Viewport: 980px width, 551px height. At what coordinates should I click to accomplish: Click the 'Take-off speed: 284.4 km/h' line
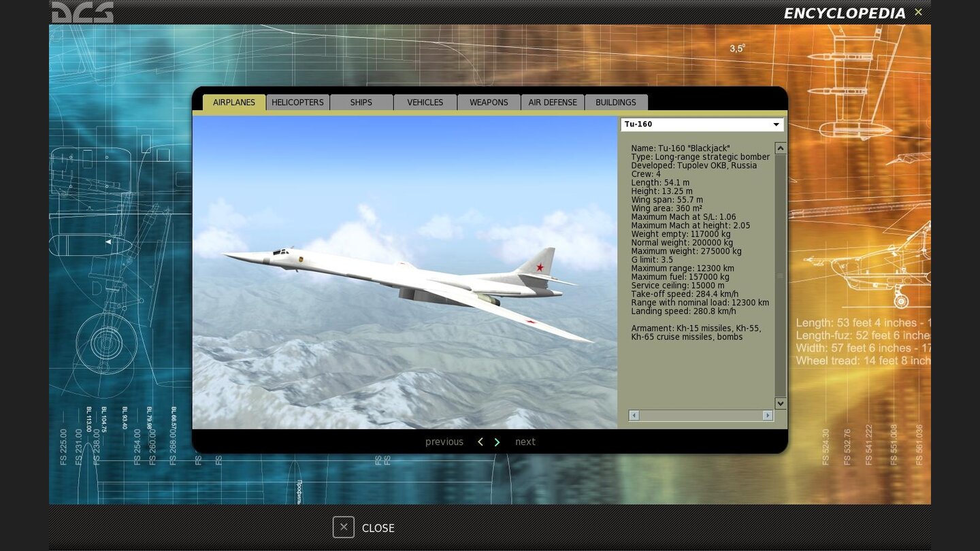[x=685, y=294]
